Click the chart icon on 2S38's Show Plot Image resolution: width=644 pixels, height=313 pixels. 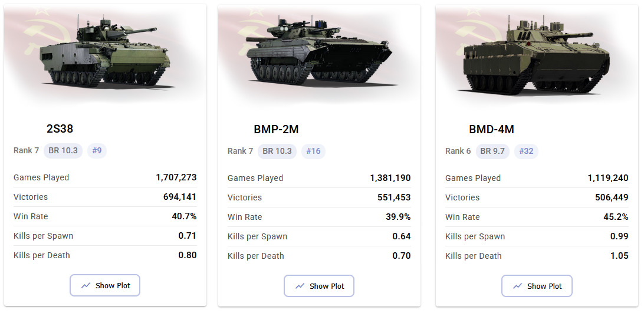pyautogui.click(x=86, y=285)
